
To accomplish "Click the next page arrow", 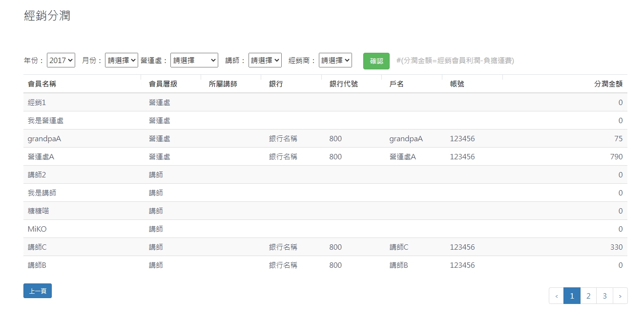I will coord(620,296).
